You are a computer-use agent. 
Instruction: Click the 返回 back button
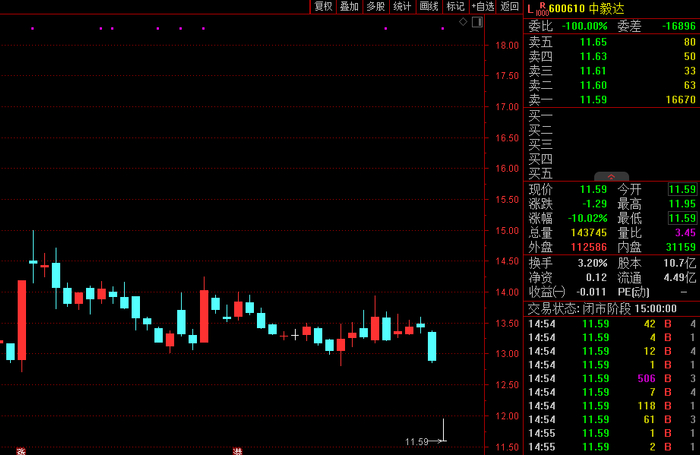click(x=509, y=7)
